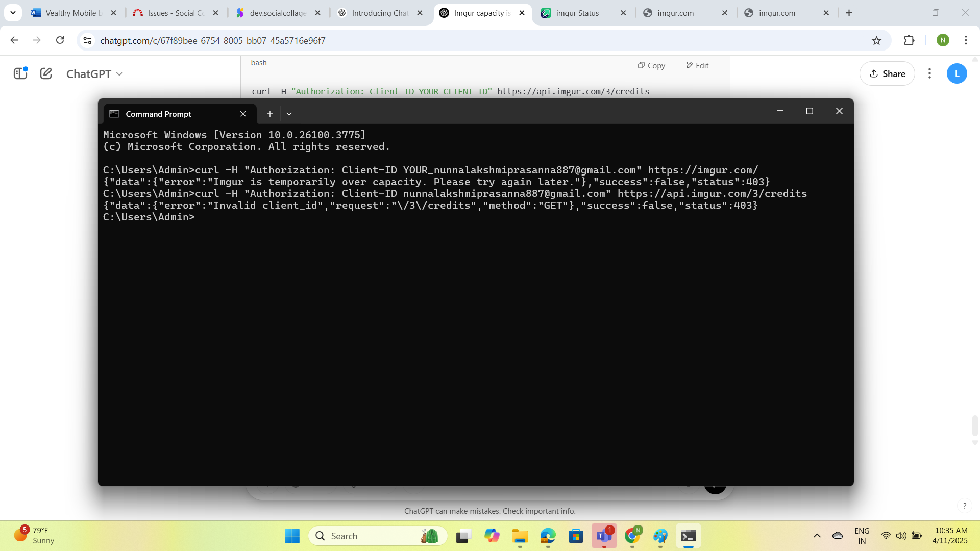This screenshot has width=980, height=551.
Task: Open ChatGPT conversation options three-dot menu
Action: (x=929, y=73)
